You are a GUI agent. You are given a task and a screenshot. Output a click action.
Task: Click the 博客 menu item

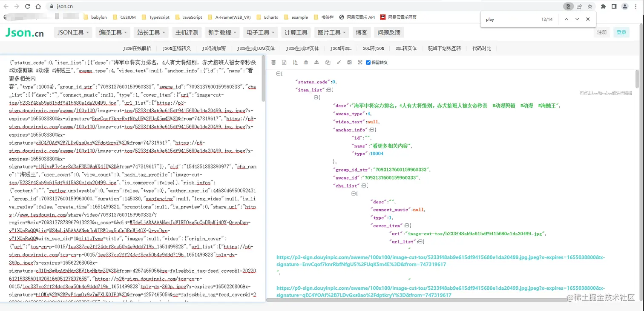pos(362,32)
